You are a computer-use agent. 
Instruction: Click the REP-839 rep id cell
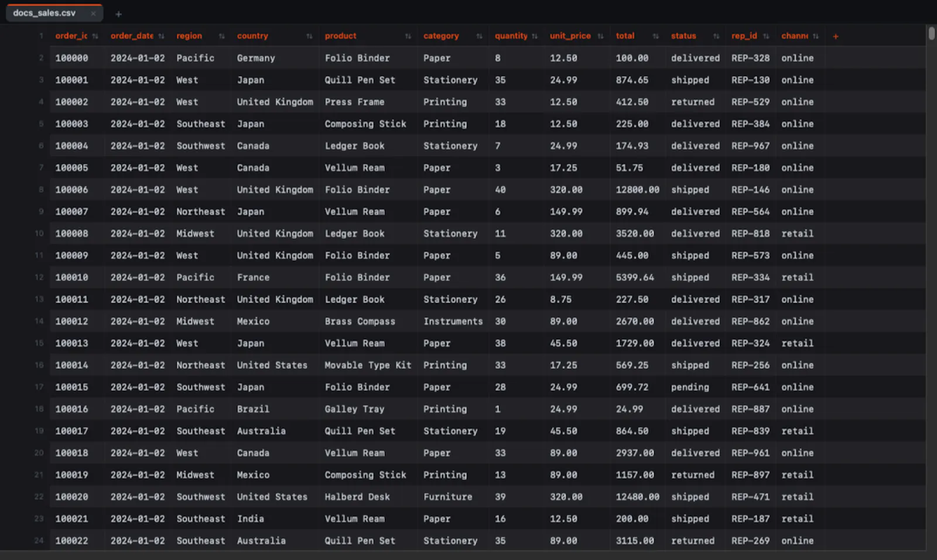[x=751, y=431]
